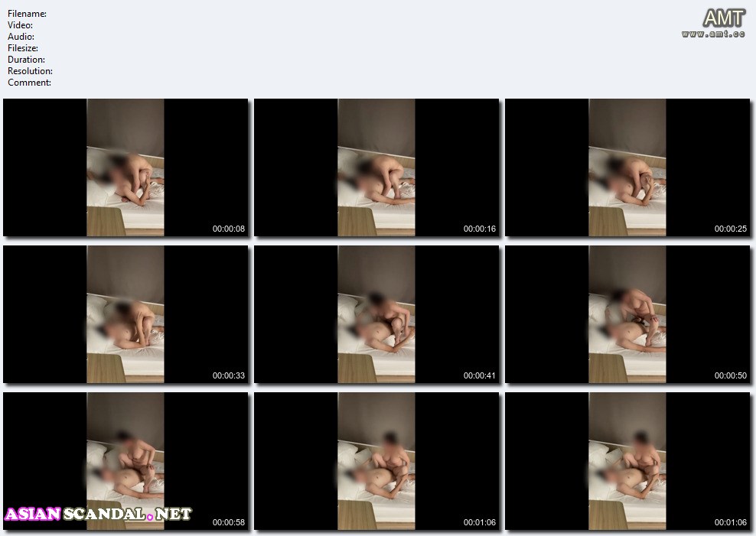
Task: Click the 'Filesize:' header label
Action: [x=23, y=48]
